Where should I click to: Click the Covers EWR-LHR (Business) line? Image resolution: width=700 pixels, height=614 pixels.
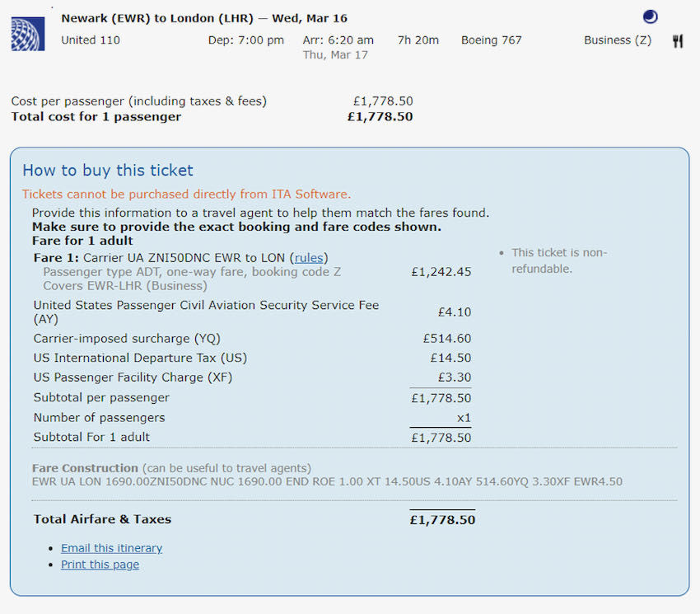(x=125, y=286)
